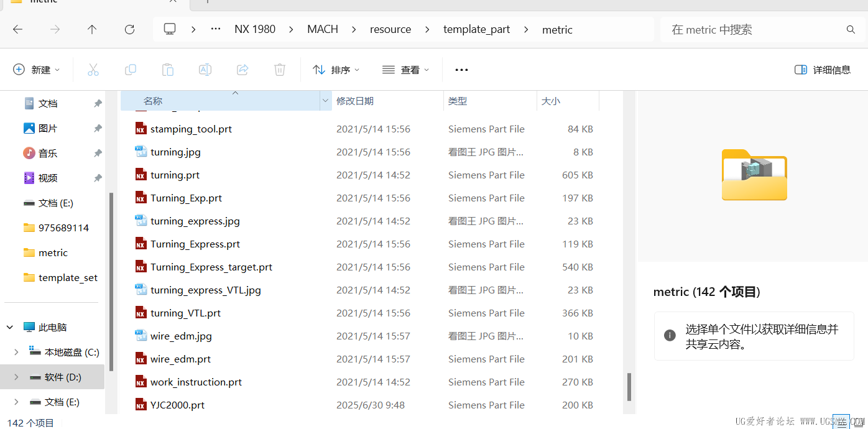Image resolution: width=868 pixels, height=429 pixels.
Task: Select the stamping_tool.prt NX file icon
Action: pos(141,129)
